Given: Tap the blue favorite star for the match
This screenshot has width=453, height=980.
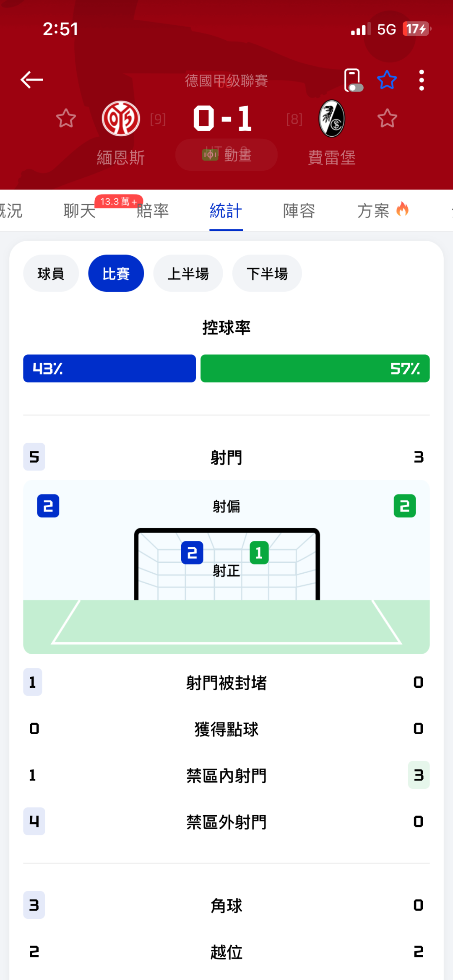Looking at the screenshot, I should (x=387, y=80).
